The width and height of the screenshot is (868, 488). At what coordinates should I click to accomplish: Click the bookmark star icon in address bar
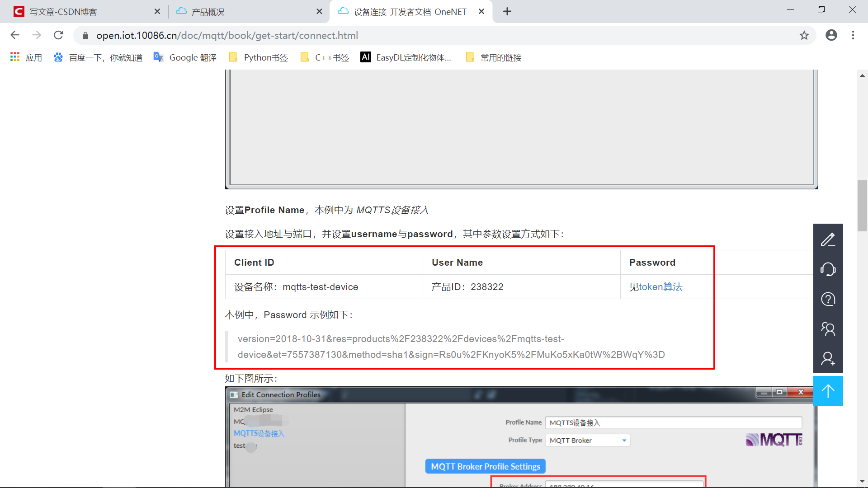[x=805, y=35]
